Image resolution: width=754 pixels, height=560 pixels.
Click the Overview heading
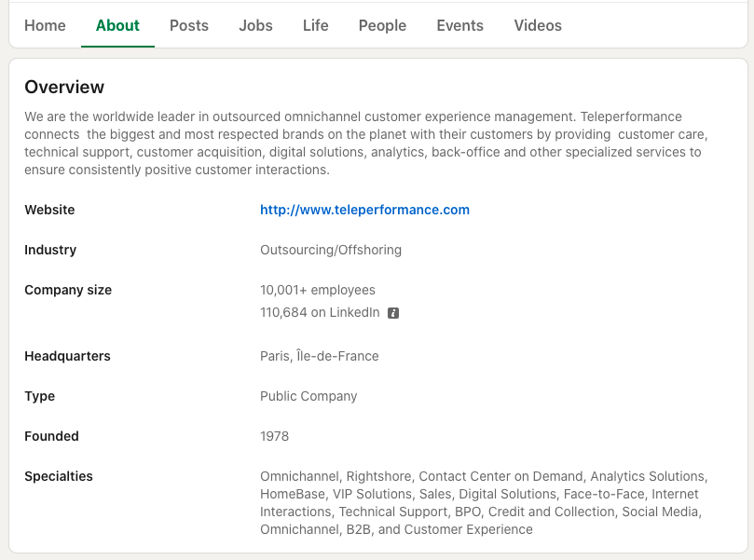(x=64, y=87)
